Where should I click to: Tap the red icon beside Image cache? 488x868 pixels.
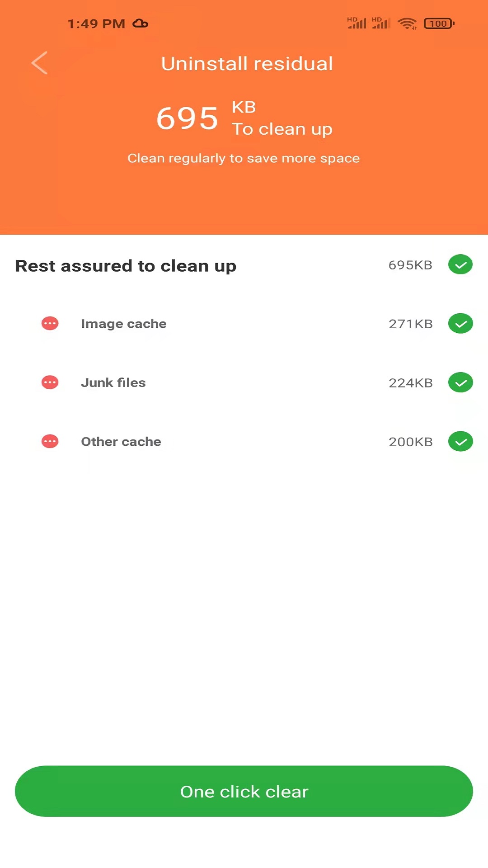tap(50, 323)
